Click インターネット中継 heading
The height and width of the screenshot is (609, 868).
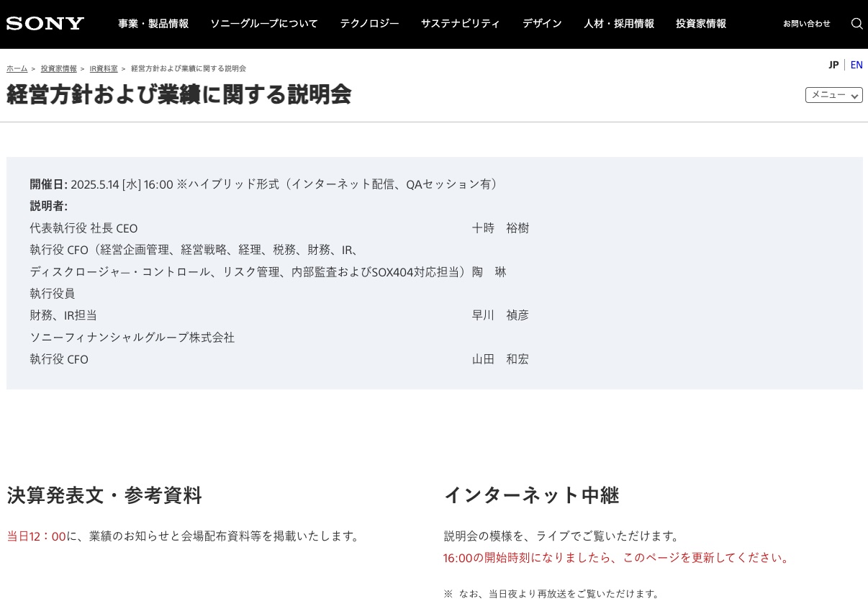[532, 495]
